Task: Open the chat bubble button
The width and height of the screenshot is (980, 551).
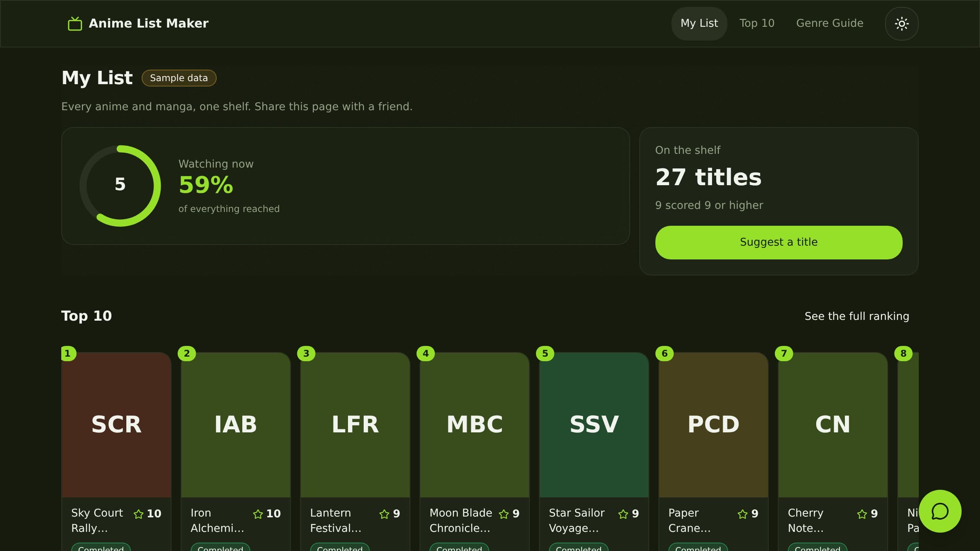Action: pos(940,511)
